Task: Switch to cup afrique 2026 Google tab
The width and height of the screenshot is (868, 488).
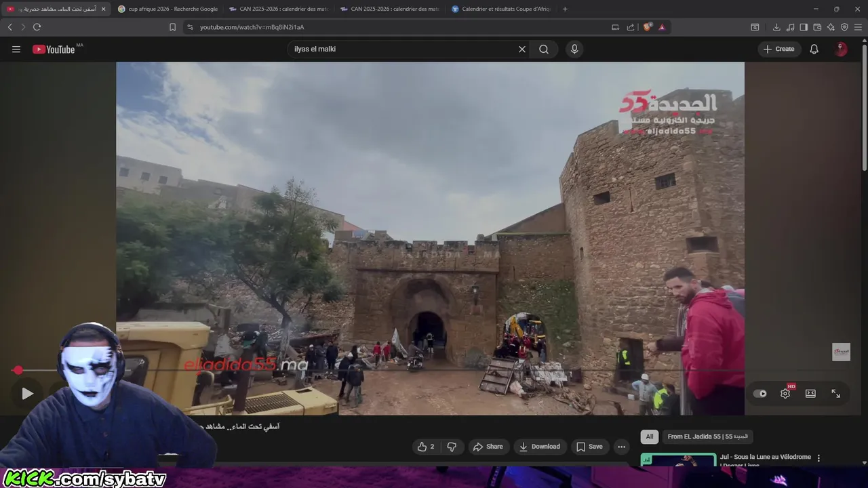Action: pyautogui.click(x=167, y=9)
